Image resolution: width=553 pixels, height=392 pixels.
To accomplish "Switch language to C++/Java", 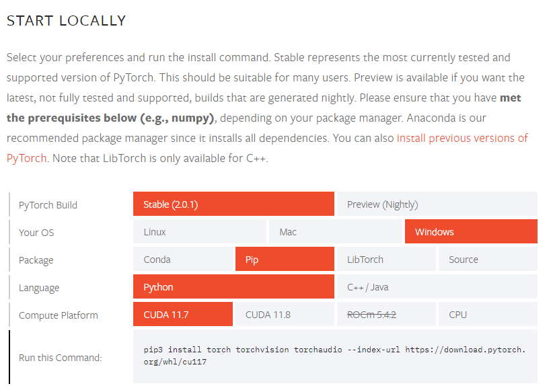I will pos(437,286).
